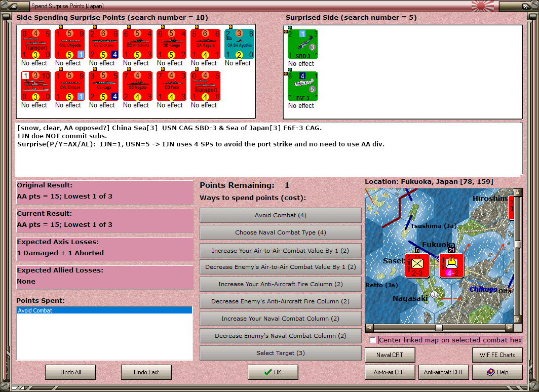The image size is (539, 392).
Task: Undo the last spent point
Action: pyautogui.click(x=146, y=372)
